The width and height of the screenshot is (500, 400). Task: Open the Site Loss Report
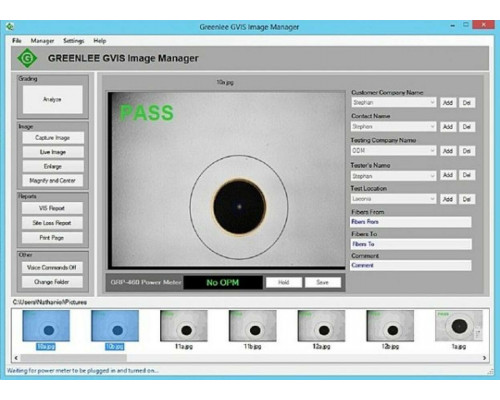[x=52, y=223]
